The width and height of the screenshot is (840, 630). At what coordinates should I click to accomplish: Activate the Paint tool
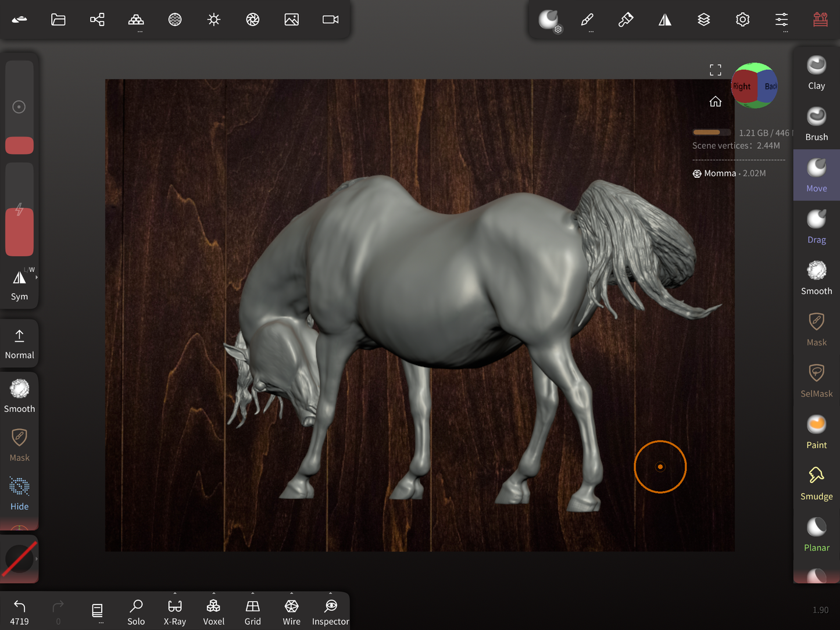[816, 432]
